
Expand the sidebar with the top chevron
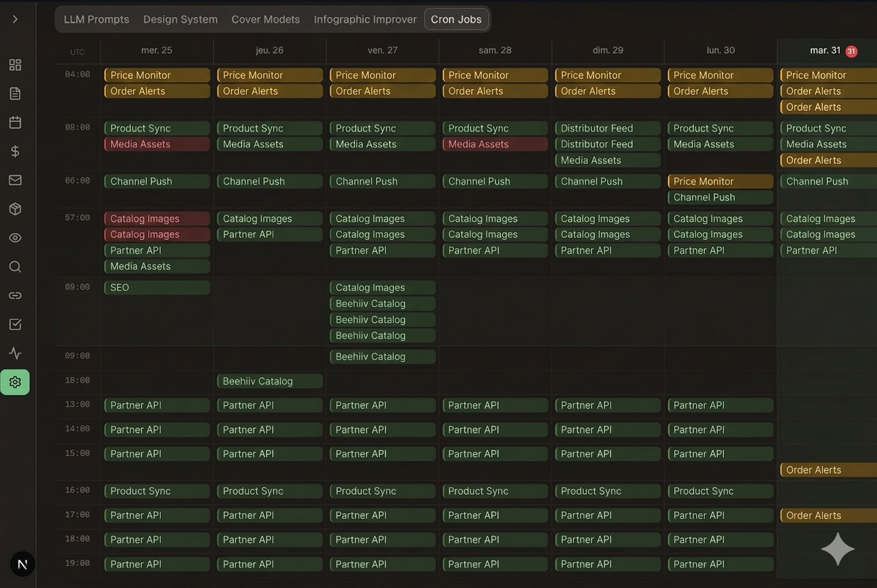[15, 19]
